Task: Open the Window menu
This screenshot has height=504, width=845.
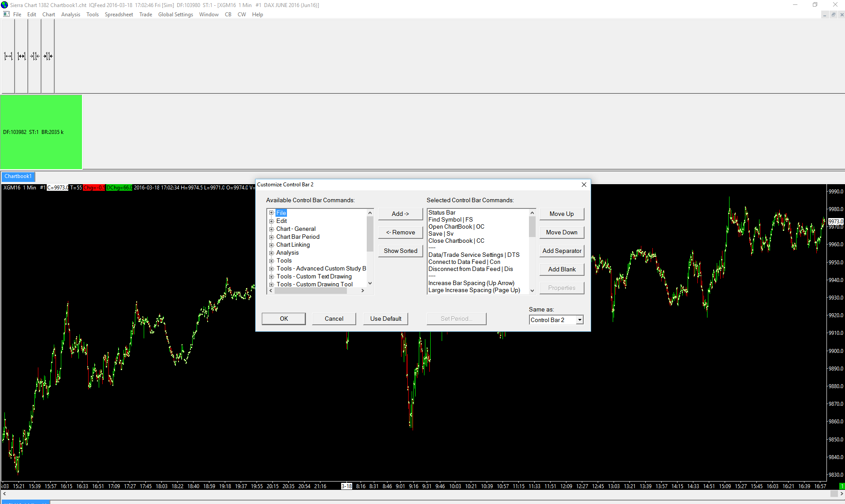Action: pos(208,15)
